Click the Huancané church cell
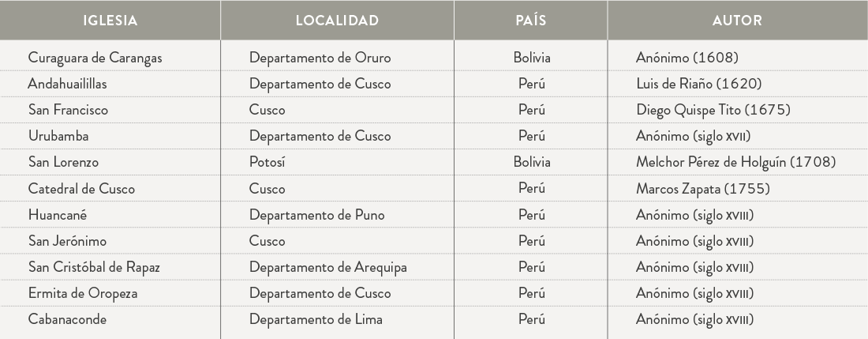The width and height of the screenshot is (868, 339). pyautogui.click(x=58, y=215)
